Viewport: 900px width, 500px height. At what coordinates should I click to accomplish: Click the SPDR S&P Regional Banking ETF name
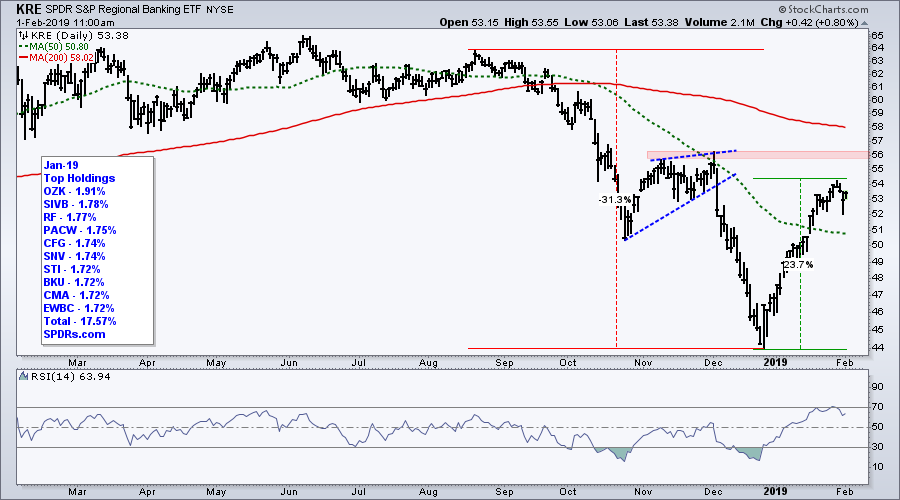click(x=123, y=10)
